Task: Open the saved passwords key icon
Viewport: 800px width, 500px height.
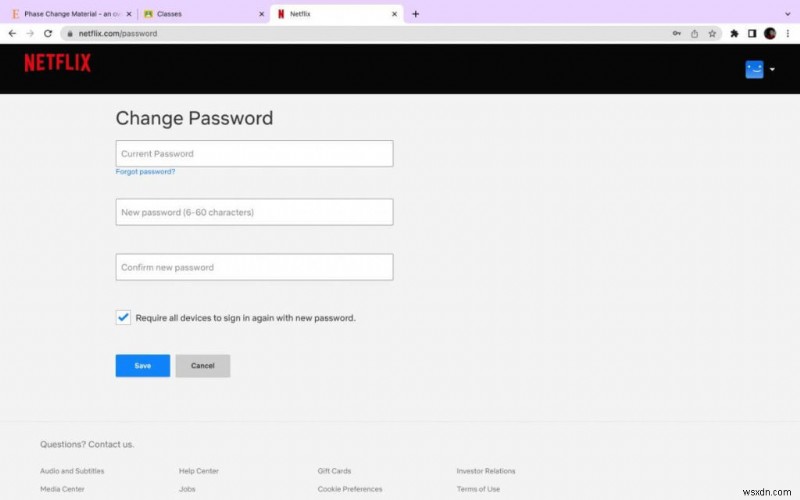Action: click(677, 34)
